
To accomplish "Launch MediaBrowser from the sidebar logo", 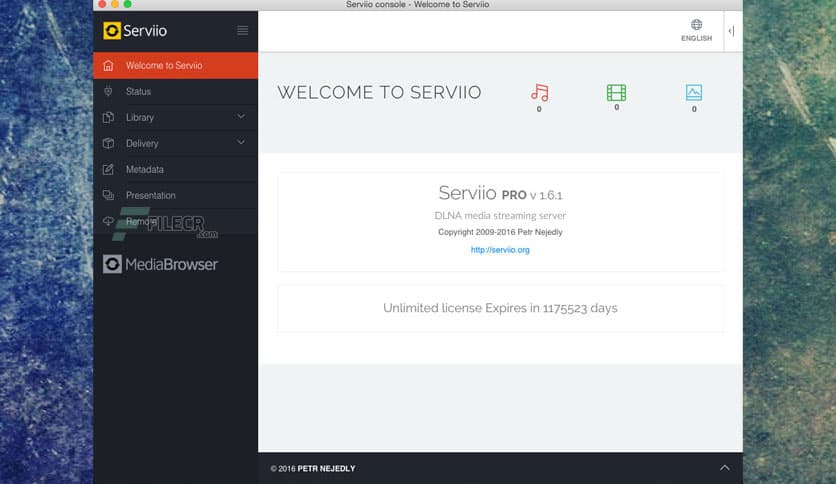I will tap(160, 264).
